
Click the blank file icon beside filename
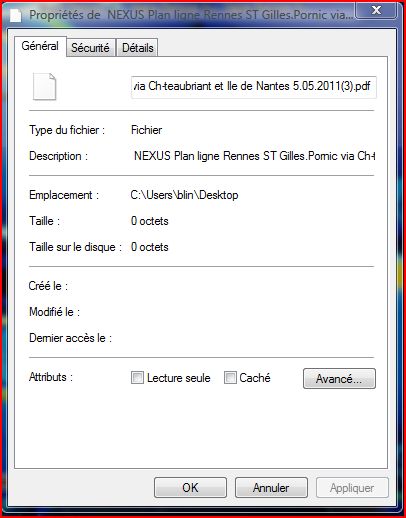click(x=44, y=86)
